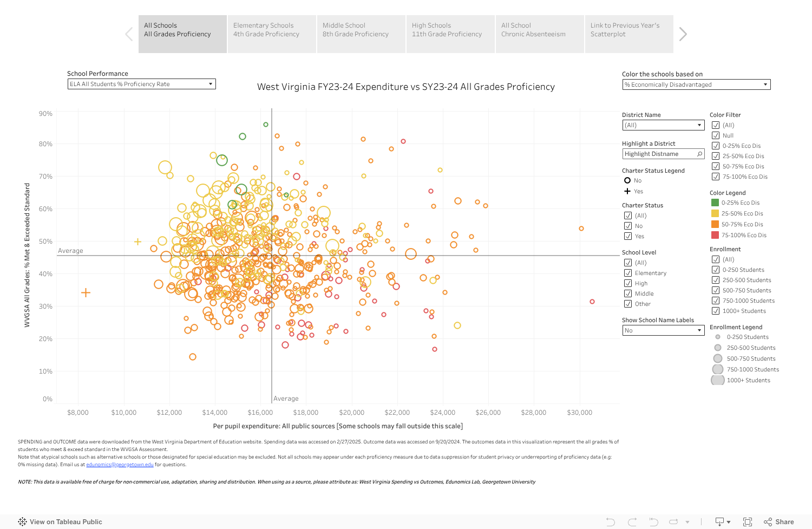
Task: Select green 0-25% Eco Dis legend swatch
Action: coord(715,203)
